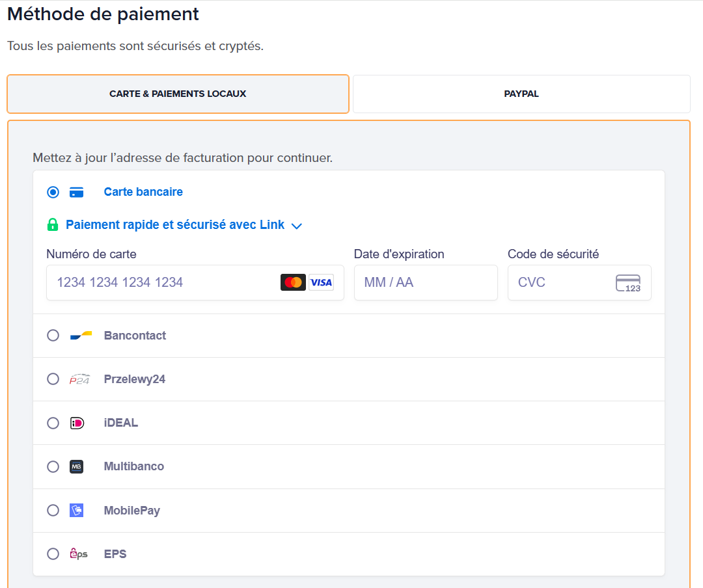The width and height of the screenshot is (703, 588).
Task: Open Paiement rapide et sécurisé avec Link
Action: pos(175,224)
